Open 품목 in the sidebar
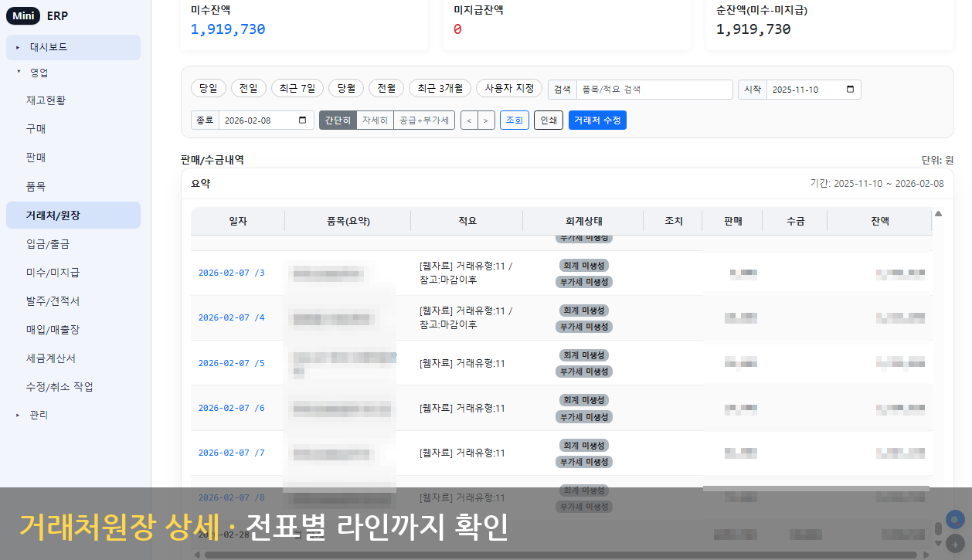Image resolution: width=972 pixels, height=560 pixels. pos(73,186)
